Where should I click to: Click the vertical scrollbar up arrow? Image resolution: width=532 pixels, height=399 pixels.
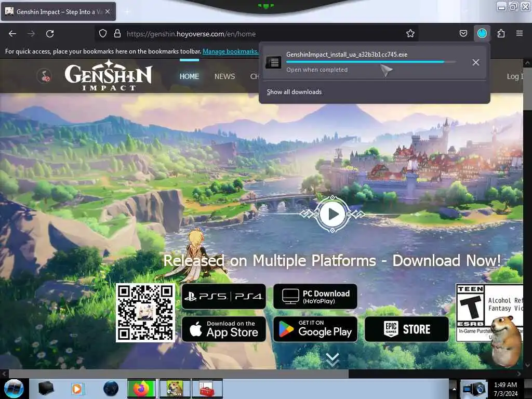[527, 63]
